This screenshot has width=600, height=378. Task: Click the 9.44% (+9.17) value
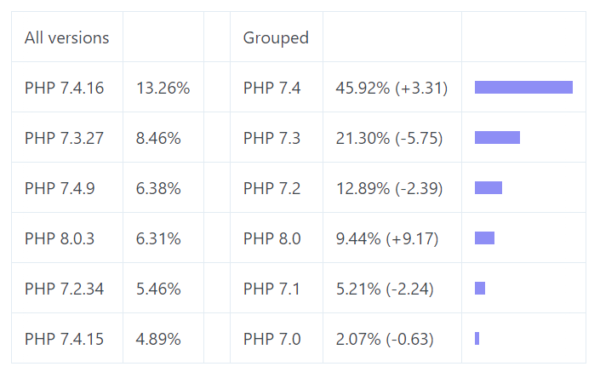click(387, 239)
